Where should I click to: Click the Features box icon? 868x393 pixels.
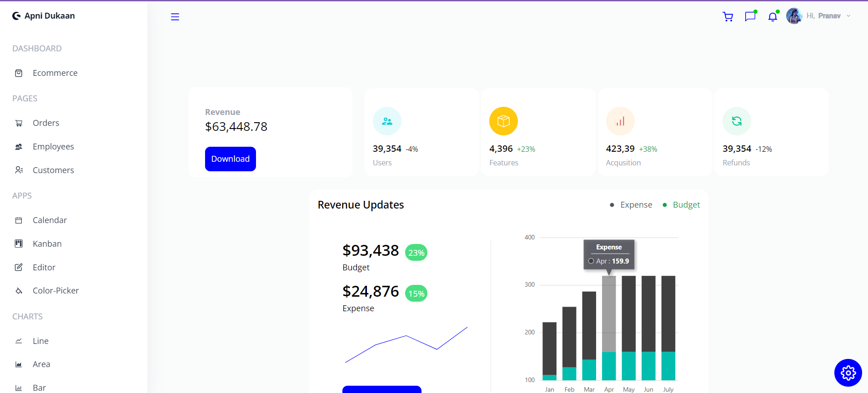click(503, 121)
